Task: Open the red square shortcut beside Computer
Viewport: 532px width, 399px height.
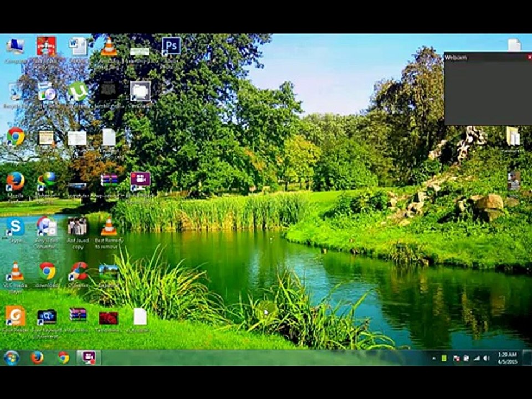Action: click(47, 47)
